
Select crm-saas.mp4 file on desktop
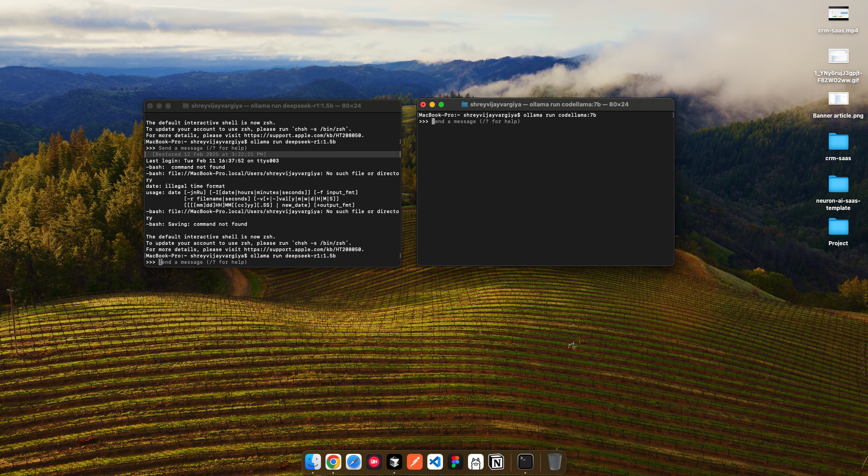tap(838, 19)
